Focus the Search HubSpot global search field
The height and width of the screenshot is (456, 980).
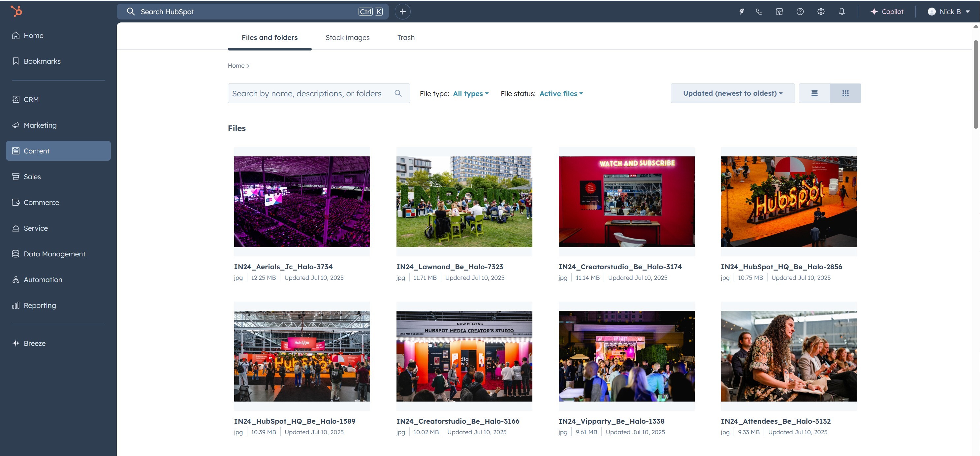253,12
